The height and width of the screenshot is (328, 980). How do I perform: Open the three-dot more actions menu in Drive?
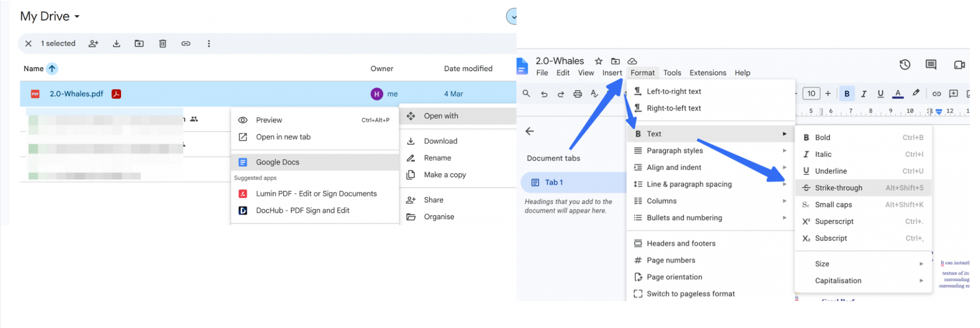coord(209,43)
